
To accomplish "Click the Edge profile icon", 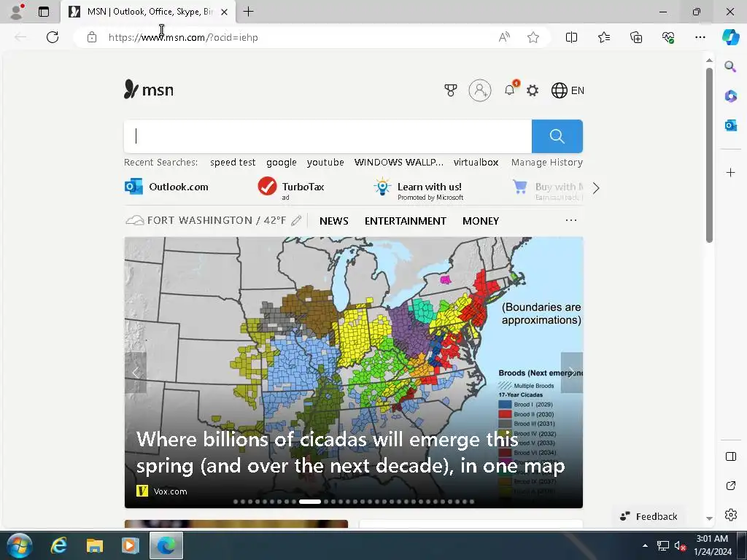I will [17, 12].
